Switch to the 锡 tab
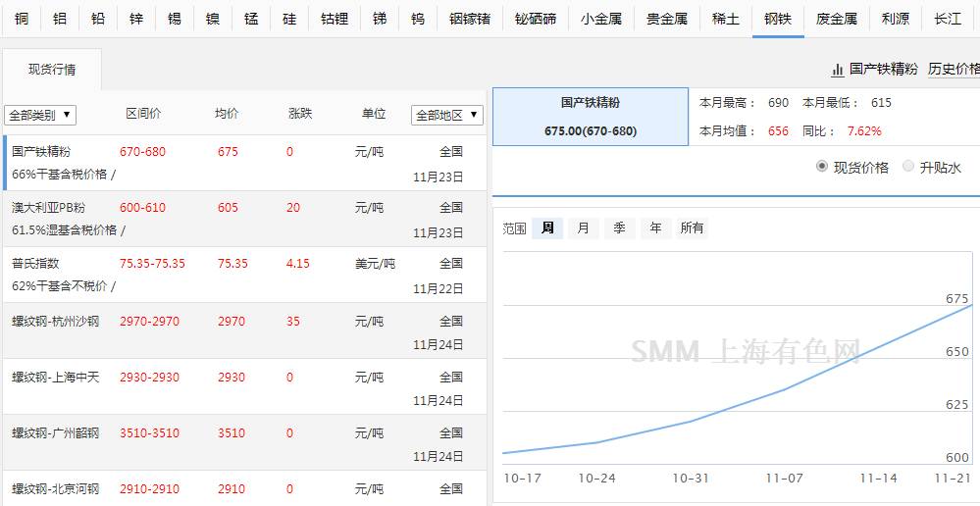 tap(175, 19)
